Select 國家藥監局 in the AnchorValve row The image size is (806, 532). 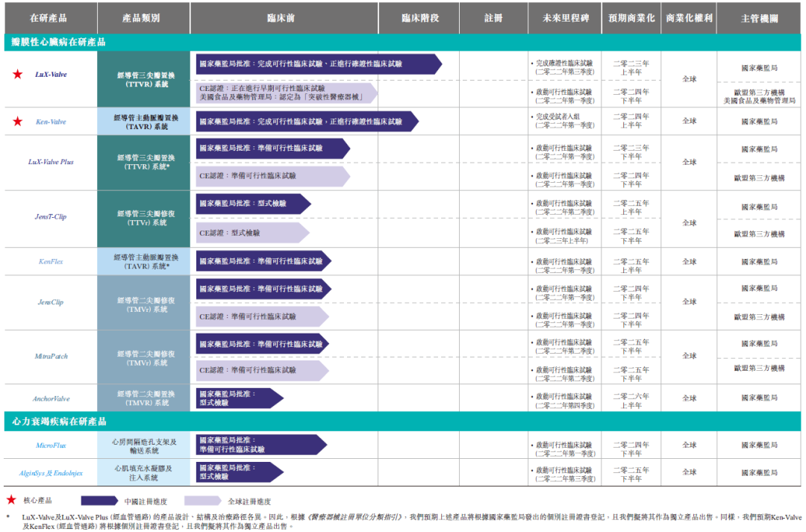coord(759,398)
